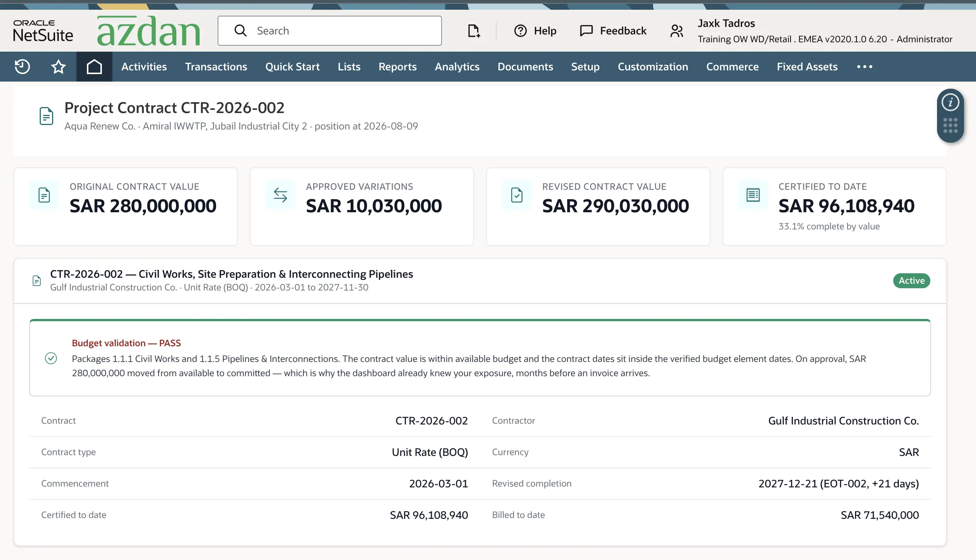The width and height of the screenshot is (976, 560).
Task: Click the Help question mark icon
Action: [x=520, y=31]
